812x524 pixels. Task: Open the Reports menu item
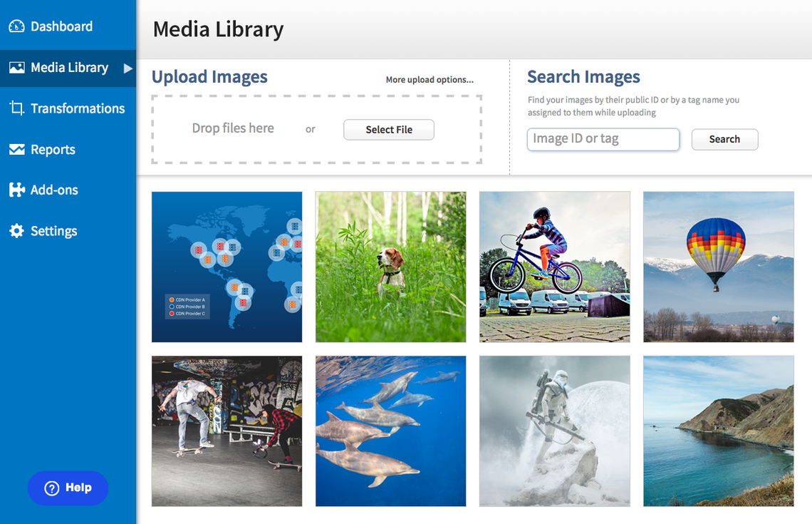[53, 150]
